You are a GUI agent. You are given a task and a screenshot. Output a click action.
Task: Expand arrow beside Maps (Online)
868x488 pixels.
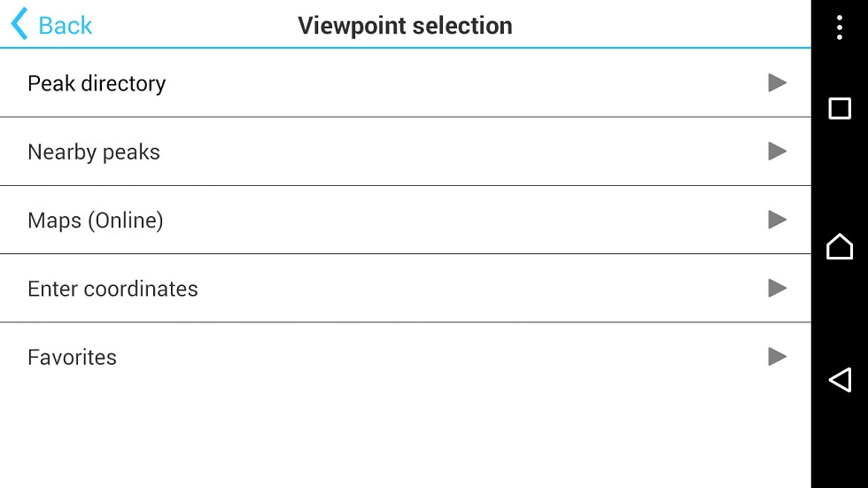pyautogui.click(x=777, y=220)
